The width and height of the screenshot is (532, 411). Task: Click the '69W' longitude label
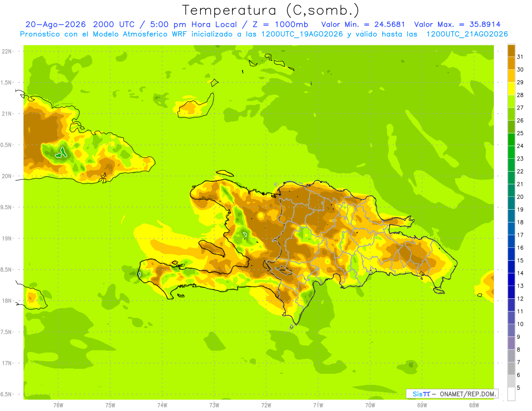[x=422, y=405]
